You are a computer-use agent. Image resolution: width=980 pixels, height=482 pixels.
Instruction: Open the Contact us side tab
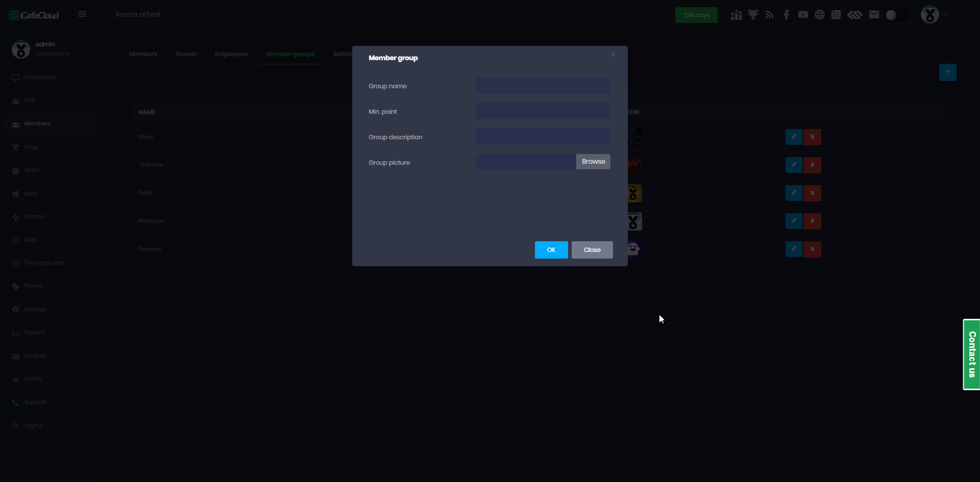(972, 354)
